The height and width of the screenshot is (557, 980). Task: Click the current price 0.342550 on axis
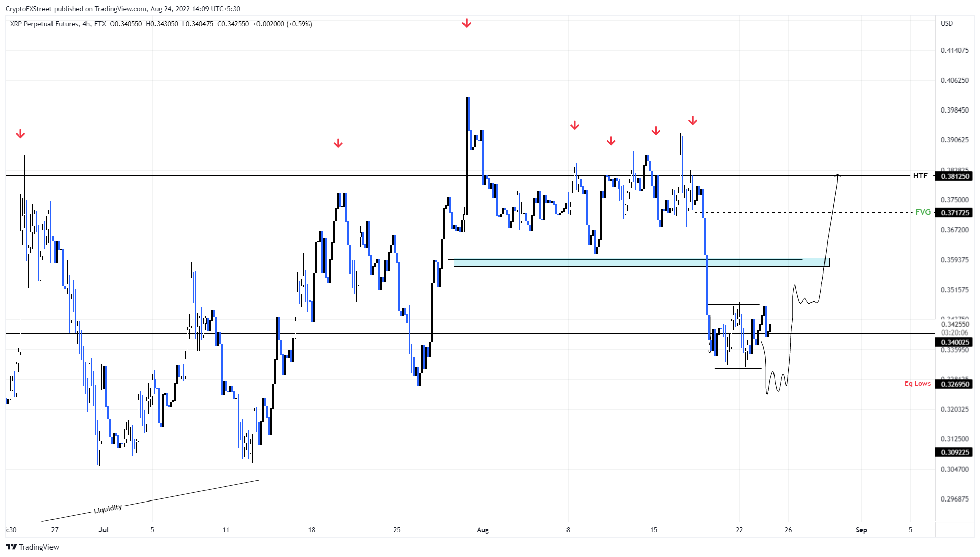[954, 324]
